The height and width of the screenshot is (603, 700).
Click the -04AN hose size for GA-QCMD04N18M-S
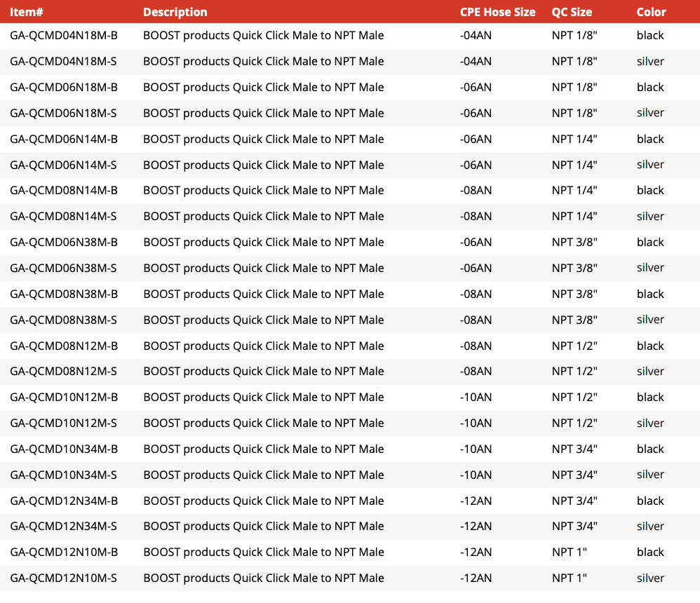476,61
